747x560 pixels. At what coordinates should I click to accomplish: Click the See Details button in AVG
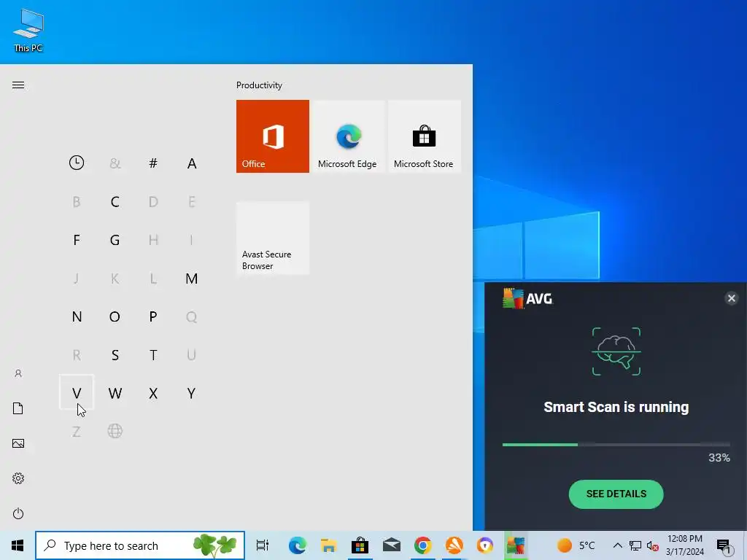616,494
